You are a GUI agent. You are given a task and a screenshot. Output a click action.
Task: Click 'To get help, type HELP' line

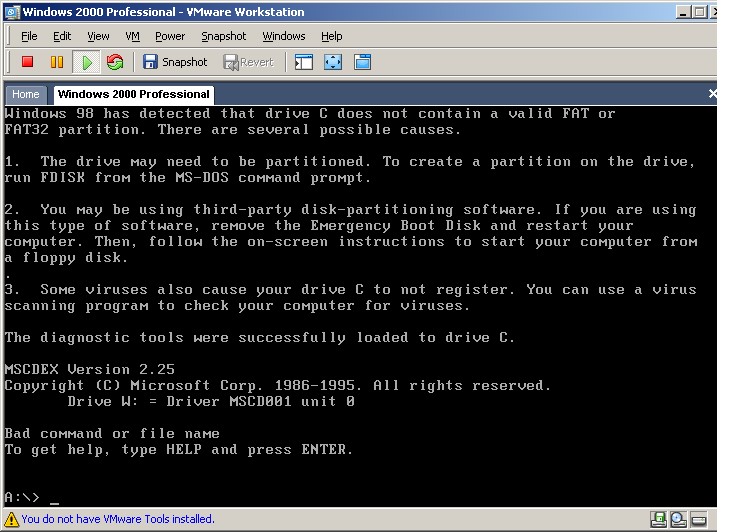click(x=178, y=450)
